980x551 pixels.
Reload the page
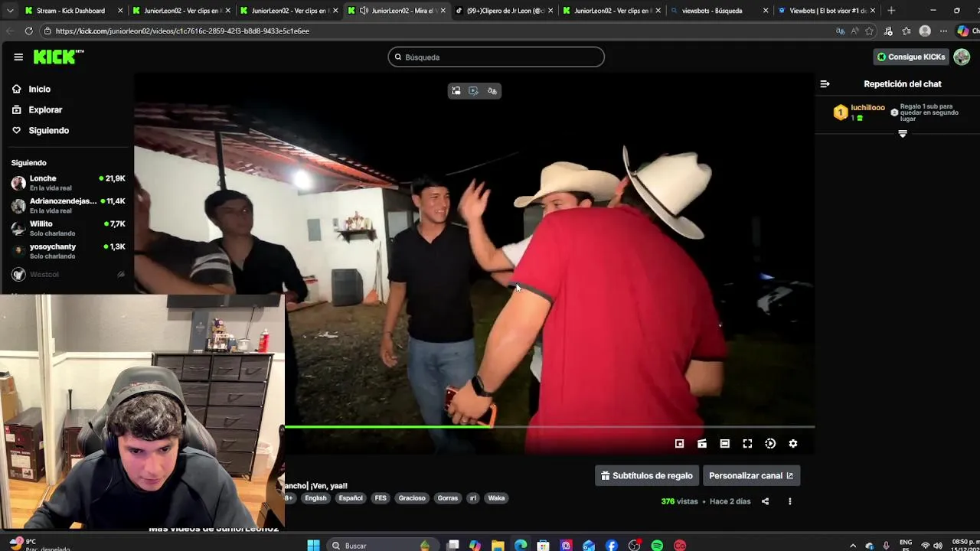coord(29,31)
